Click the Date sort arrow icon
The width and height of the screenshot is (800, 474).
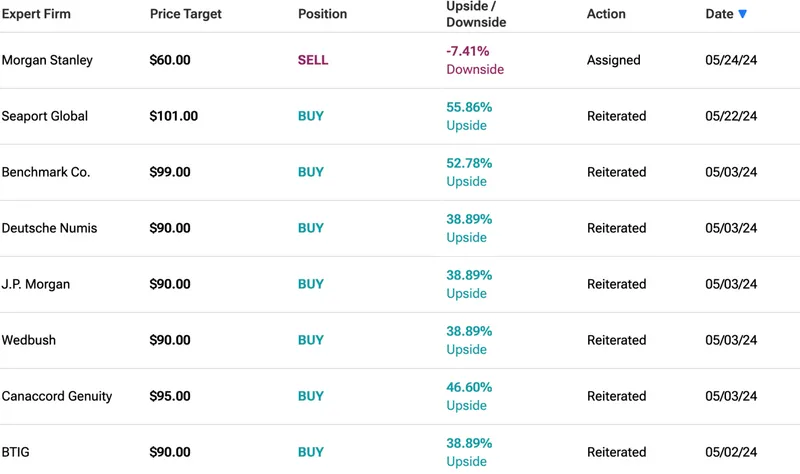click(x=742, y=14)
